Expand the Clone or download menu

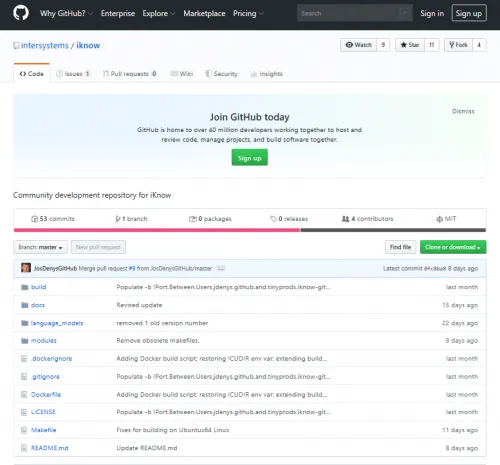coord(453,247)
